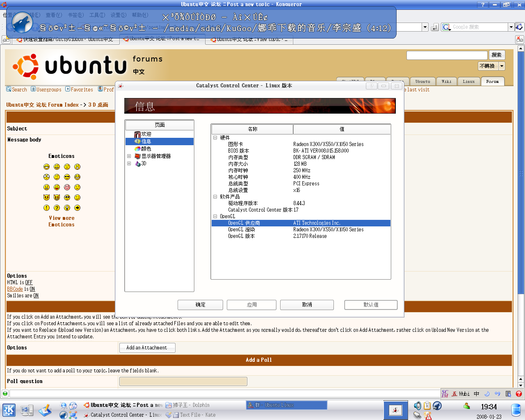Open the Ubuntu site tab

pos(422,82)
